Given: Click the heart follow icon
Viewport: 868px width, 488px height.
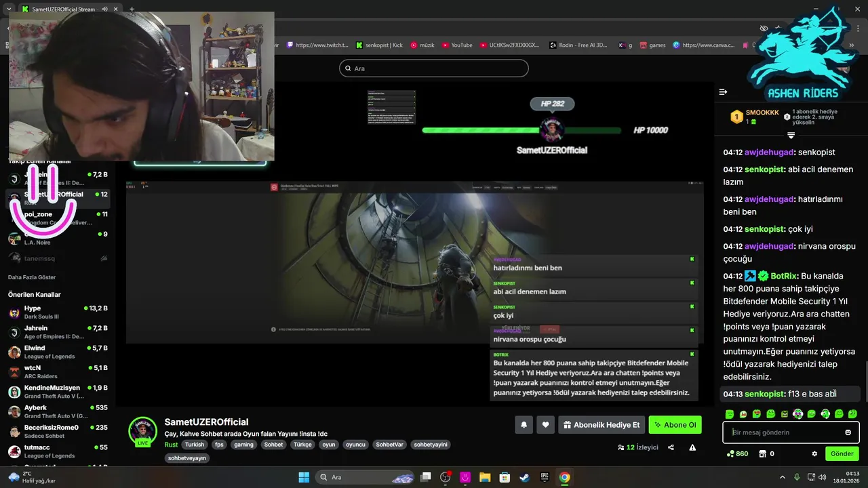Looking at the screenshot, I should point(545,425).
